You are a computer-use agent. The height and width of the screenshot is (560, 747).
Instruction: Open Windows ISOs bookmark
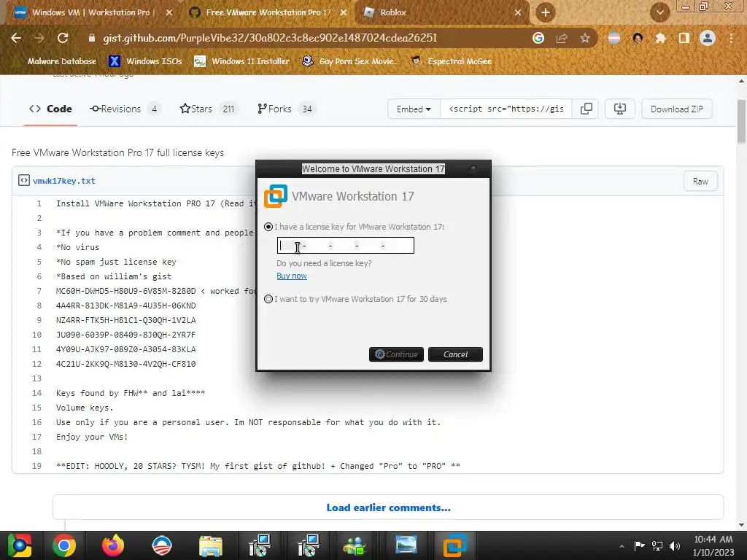click(x=146, y=61)
